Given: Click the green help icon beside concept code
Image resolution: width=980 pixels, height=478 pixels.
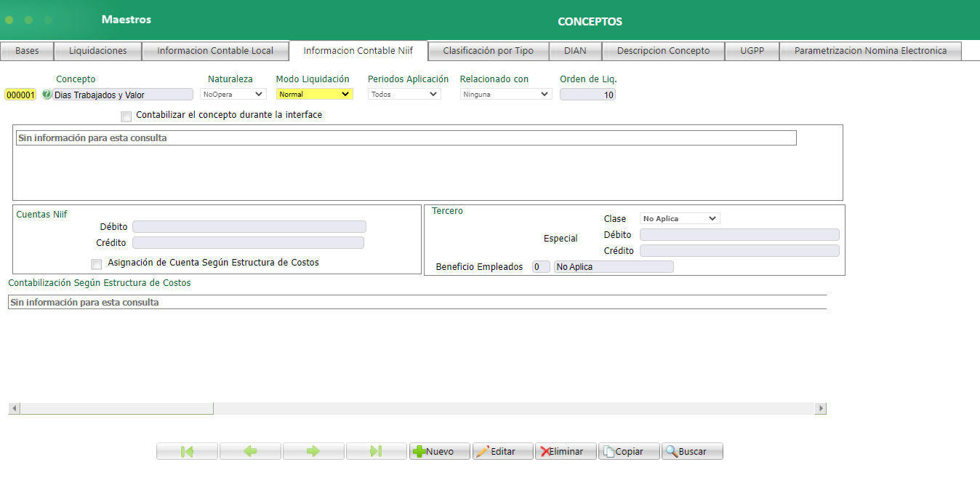Looking at the screenshot, I should 47,94.
